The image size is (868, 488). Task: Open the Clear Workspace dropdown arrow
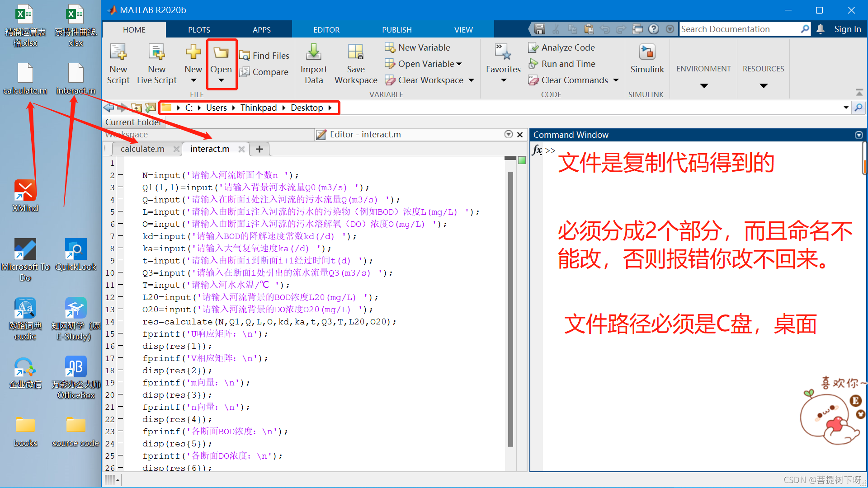pos(472,80)
